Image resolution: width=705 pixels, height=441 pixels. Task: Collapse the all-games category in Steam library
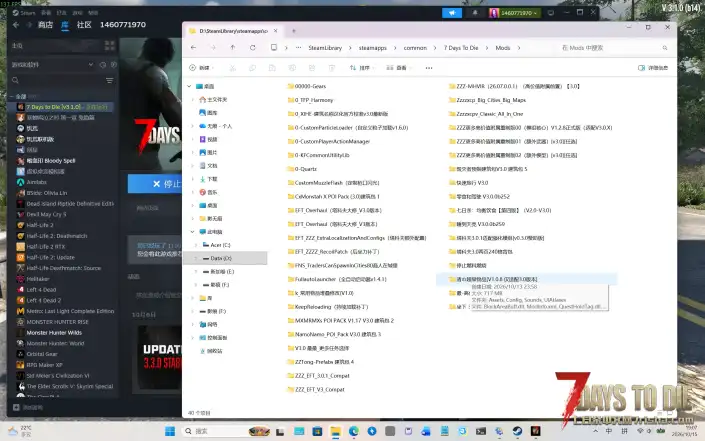coord(12,97)
